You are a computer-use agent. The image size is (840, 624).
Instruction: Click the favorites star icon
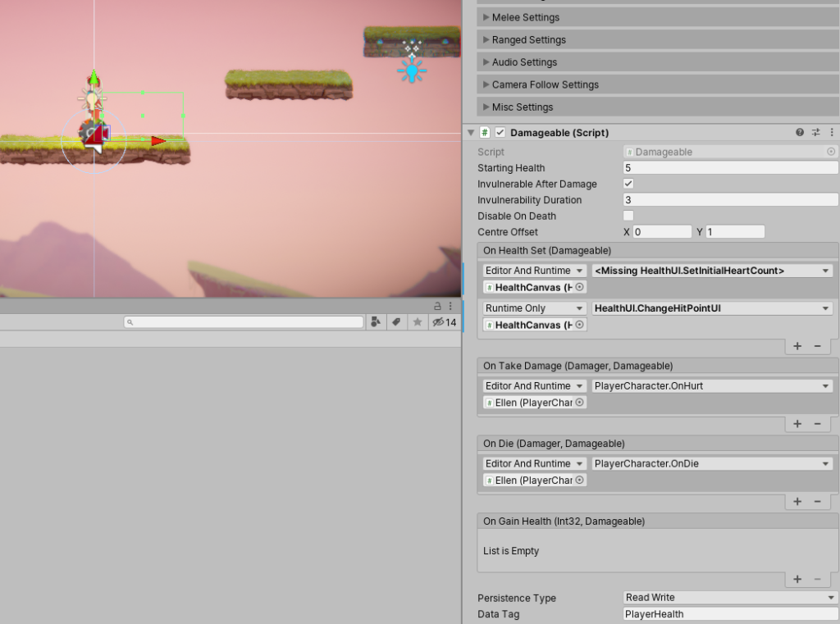coord(418,322)
